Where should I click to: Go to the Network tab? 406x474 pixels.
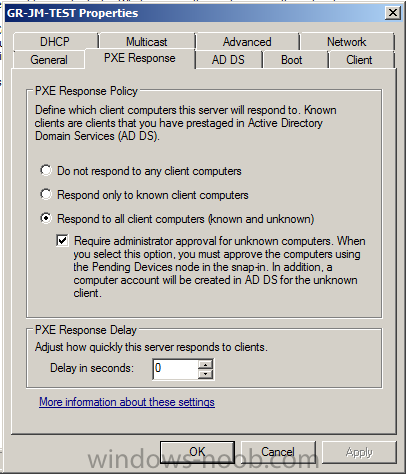pos(347,42)
